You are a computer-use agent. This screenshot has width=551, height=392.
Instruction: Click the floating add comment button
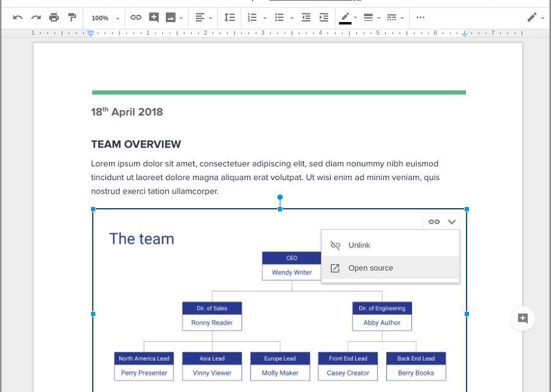(523, 318)
